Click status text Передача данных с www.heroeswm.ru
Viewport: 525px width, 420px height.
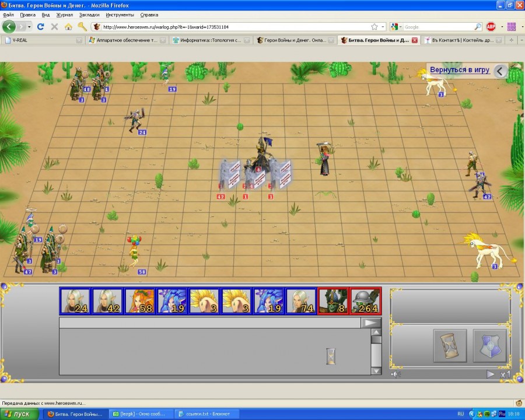(x=44, y=403)
